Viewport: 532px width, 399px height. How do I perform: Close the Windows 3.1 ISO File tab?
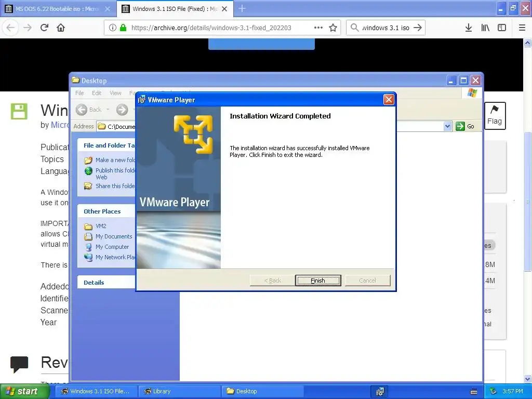224,9
